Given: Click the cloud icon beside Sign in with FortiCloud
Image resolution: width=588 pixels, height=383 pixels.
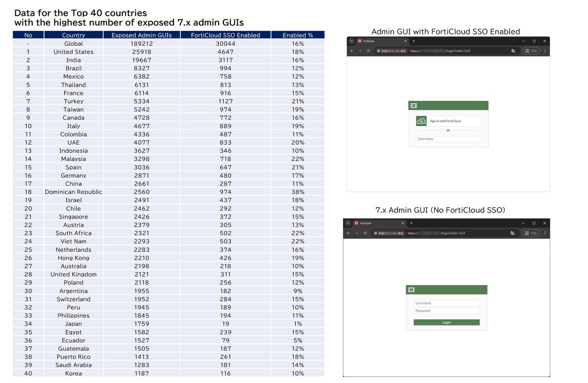Looking at the screenshot, I should pyautogui.click(x=421, y=120).
